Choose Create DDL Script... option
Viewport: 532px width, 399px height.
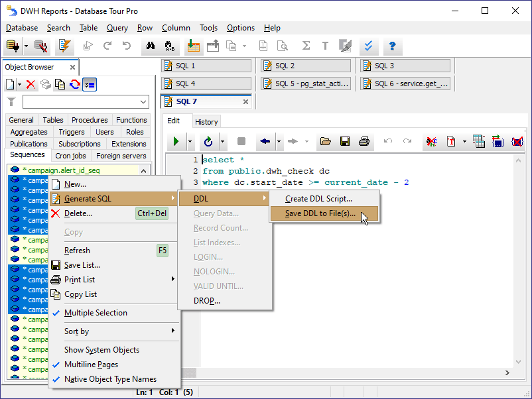(318, 199)
